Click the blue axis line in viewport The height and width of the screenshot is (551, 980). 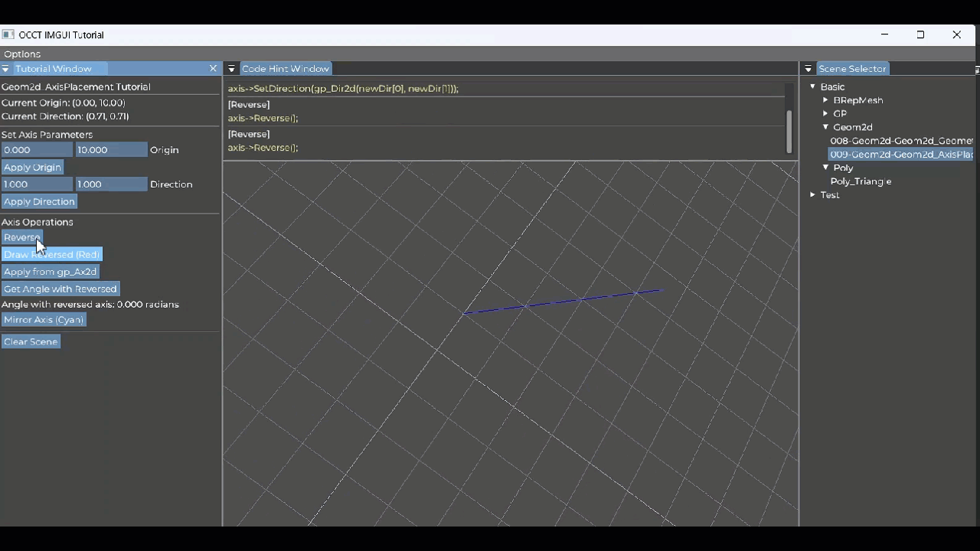pyautogui.click(x=563, y=302)
